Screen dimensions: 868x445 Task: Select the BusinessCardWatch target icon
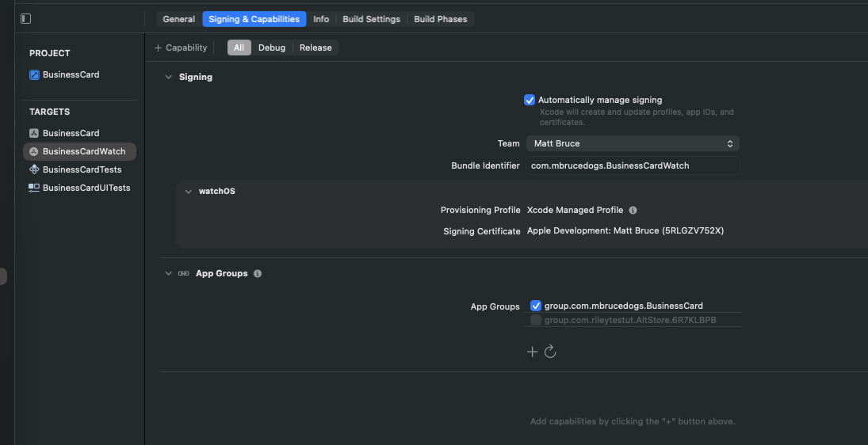[x=34, y=151]
